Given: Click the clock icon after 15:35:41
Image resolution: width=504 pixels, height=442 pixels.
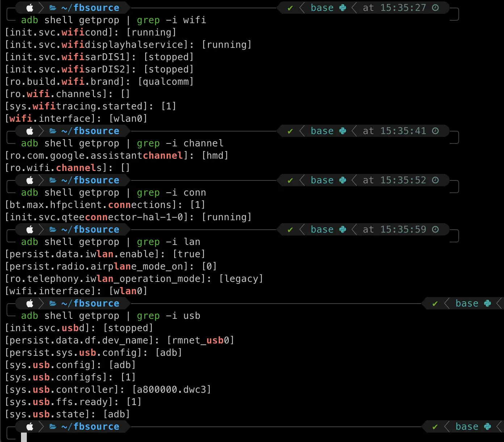Looking at the screenshot, I should tap(436, 131).
